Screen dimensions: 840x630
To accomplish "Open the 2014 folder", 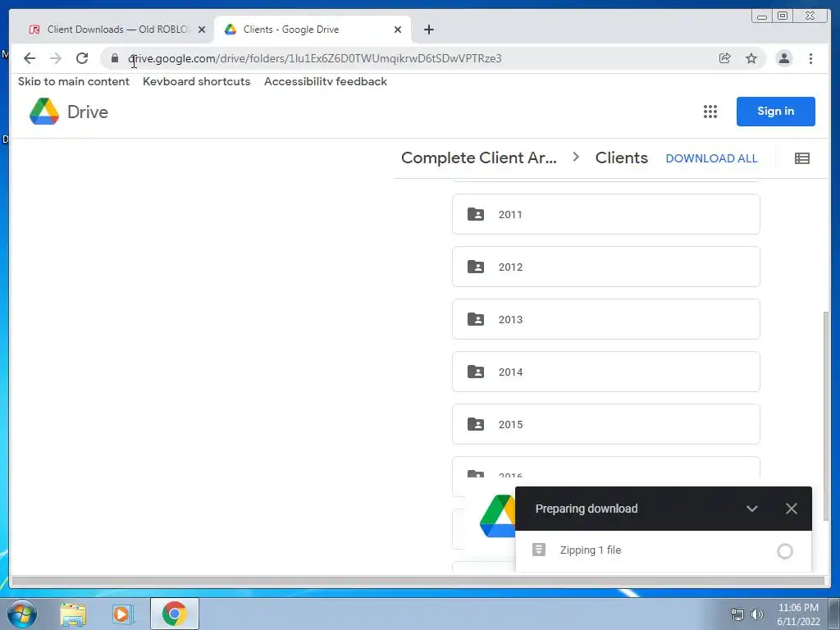I will point(606,372).
